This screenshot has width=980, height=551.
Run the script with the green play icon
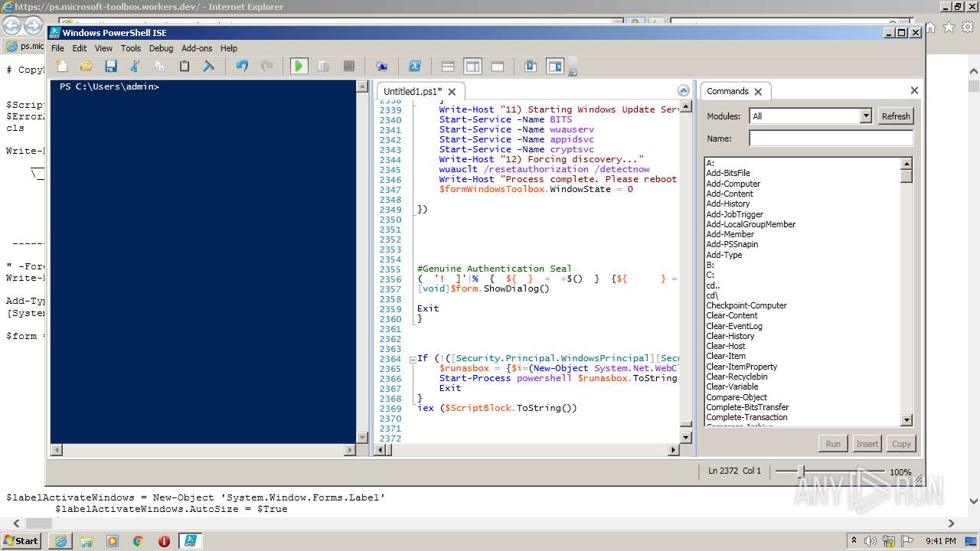pyautogui.click(x=299, y=67)
